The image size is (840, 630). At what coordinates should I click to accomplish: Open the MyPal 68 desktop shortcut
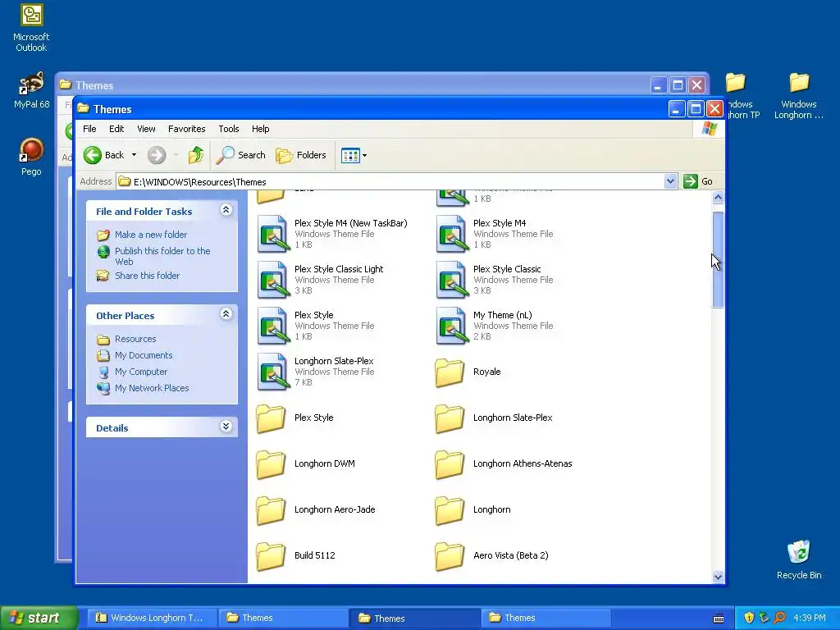[31, 90]
